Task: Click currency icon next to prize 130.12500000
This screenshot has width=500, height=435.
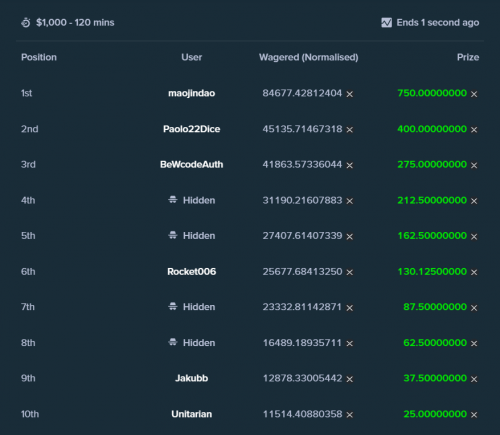Action: [x=474, y=272]
